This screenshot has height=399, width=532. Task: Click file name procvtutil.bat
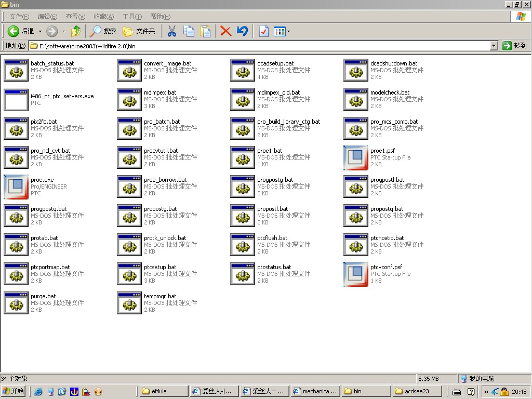[161, 151]
